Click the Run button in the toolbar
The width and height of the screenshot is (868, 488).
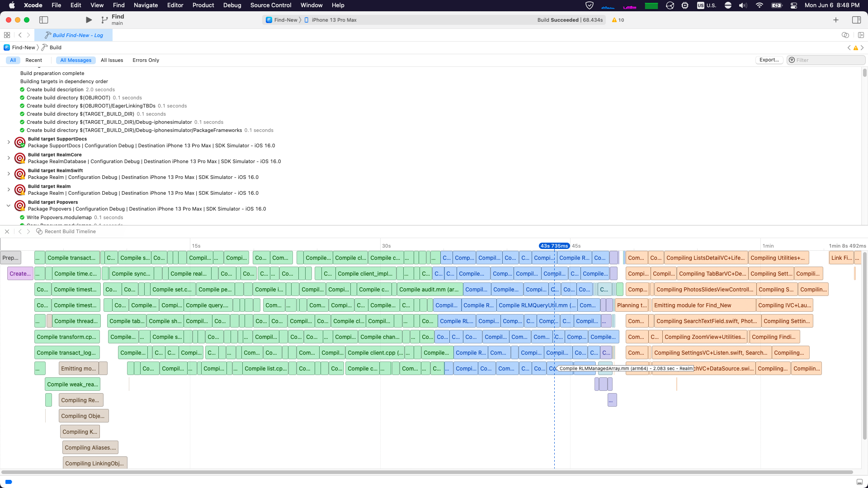[89, 20]
